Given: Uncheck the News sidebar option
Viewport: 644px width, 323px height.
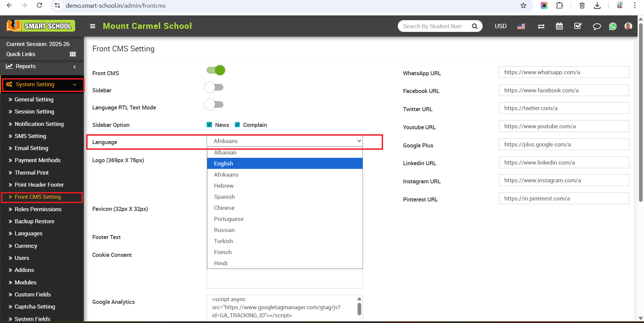Looking at the screenshot, I should (209, 125).
